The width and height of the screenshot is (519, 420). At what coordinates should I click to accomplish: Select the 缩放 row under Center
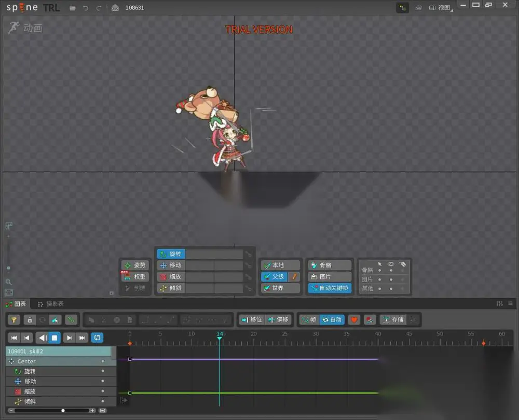coord(61,391)
